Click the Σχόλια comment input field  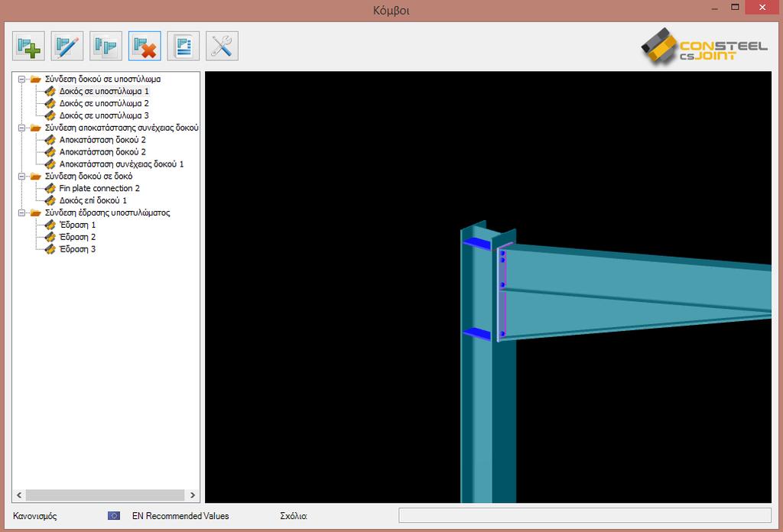pos(585,515)
